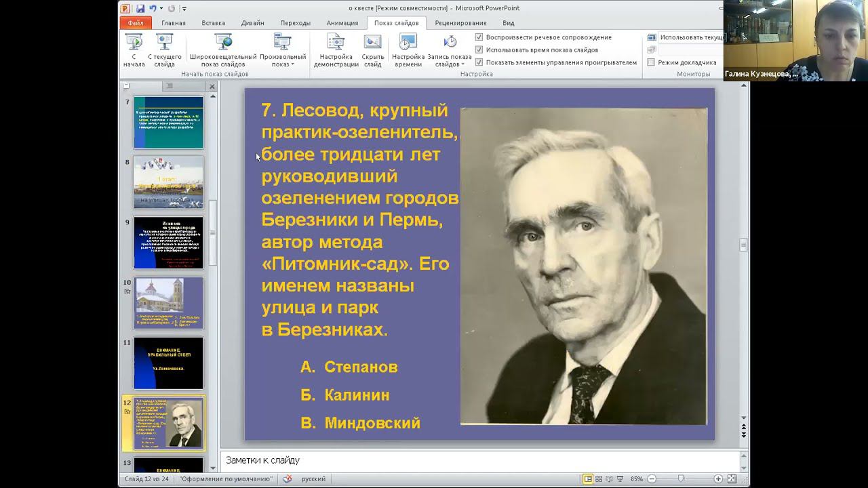868x488 pixels.
Task: Click the zoom out minus button
Action: coord(651,479)
